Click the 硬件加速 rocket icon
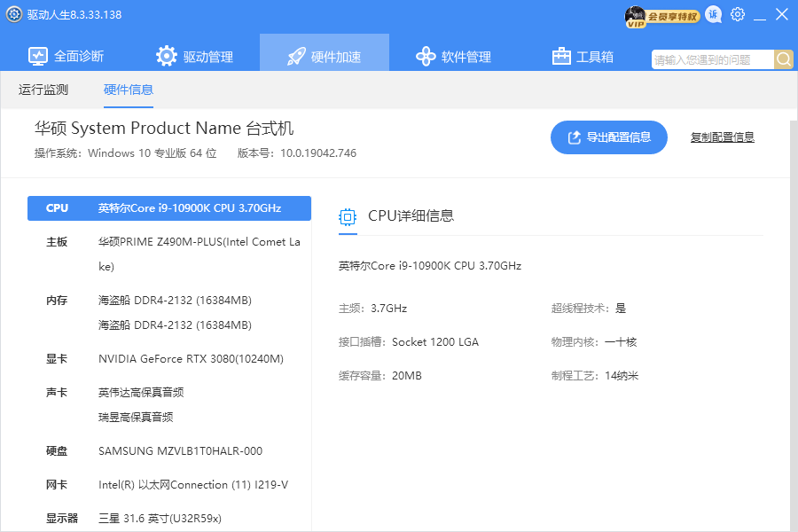Image resolution: width=798 pixels, height=532 pixels. (296, 56)
